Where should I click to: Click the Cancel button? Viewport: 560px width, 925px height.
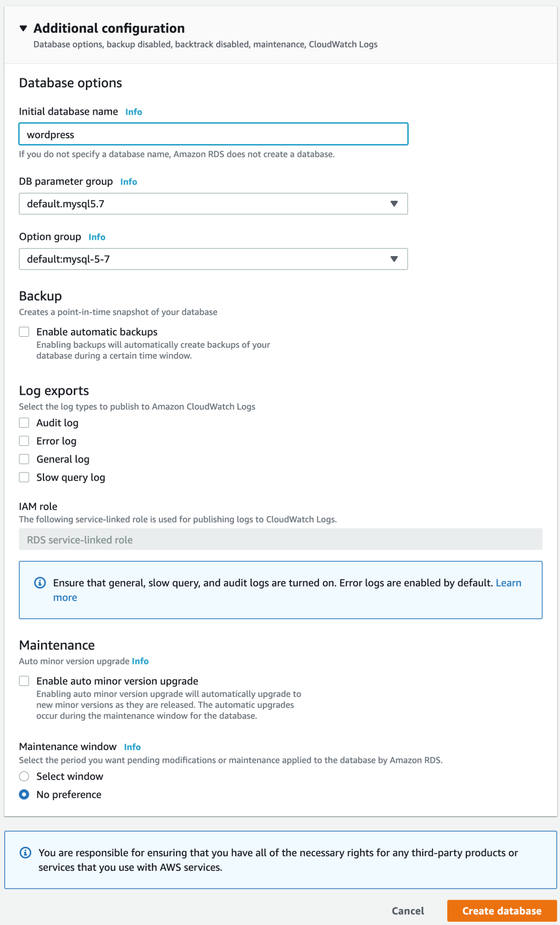coord(408,911)
